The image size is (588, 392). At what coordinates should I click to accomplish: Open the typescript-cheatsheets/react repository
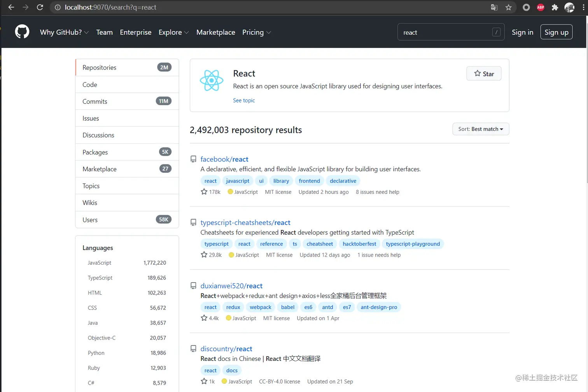[x=245, y=223]
